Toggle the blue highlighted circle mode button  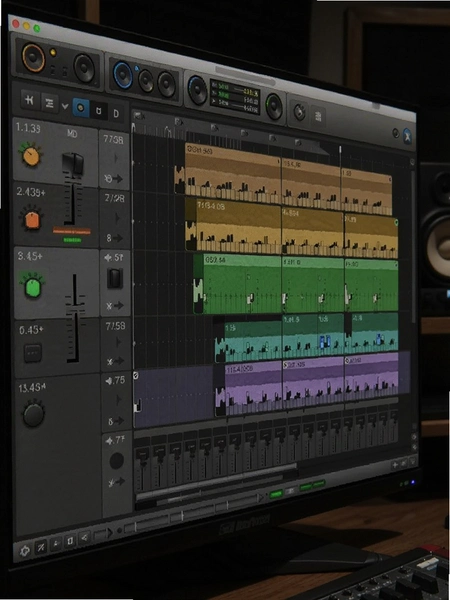(81, 108)
